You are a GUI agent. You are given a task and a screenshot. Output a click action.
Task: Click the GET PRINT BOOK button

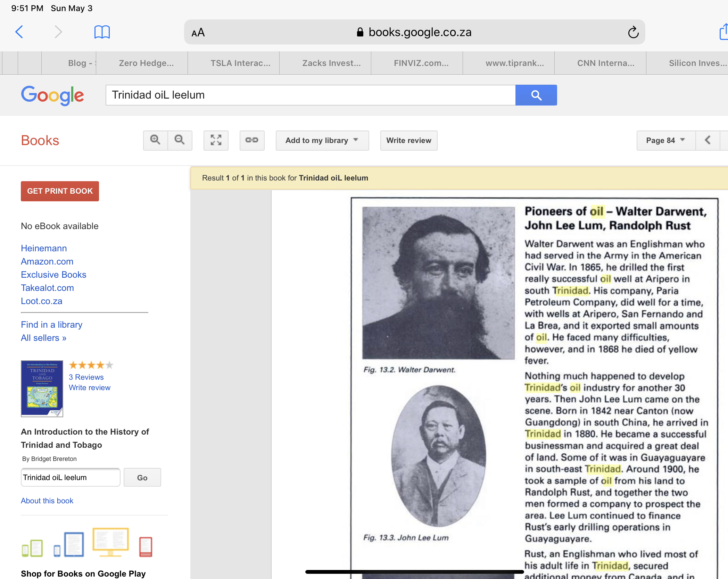pos(60,191)
